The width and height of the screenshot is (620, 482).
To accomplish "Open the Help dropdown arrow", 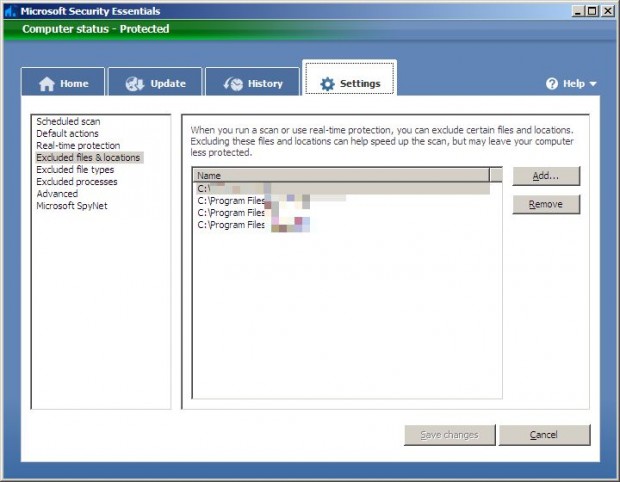I will tap(593, 84).
